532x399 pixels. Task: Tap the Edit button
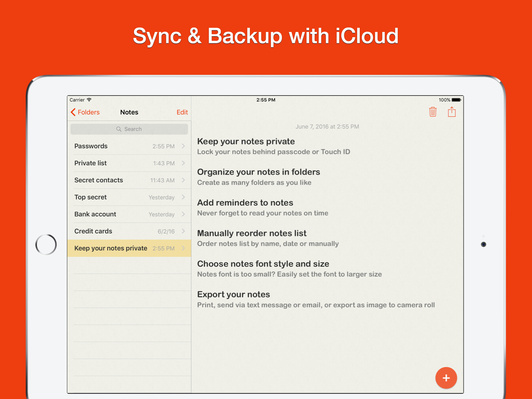tap(182, 112)
